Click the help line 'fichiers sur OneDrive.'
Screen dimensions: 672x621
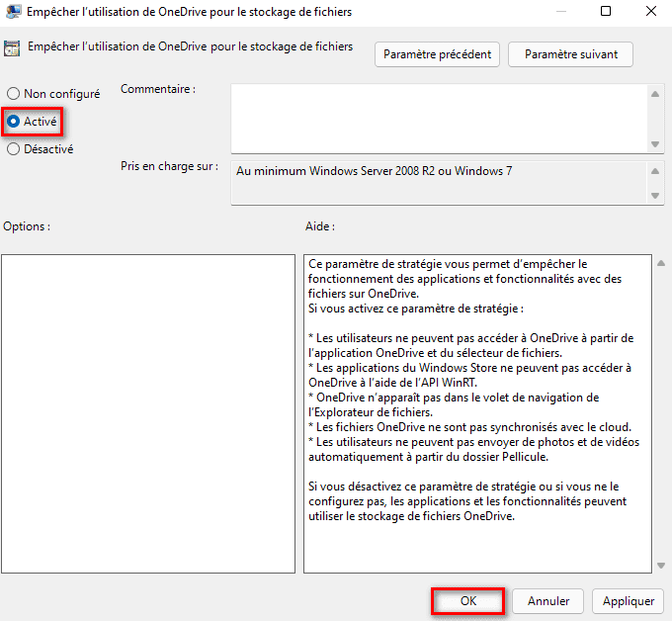(x=364, y=294)
